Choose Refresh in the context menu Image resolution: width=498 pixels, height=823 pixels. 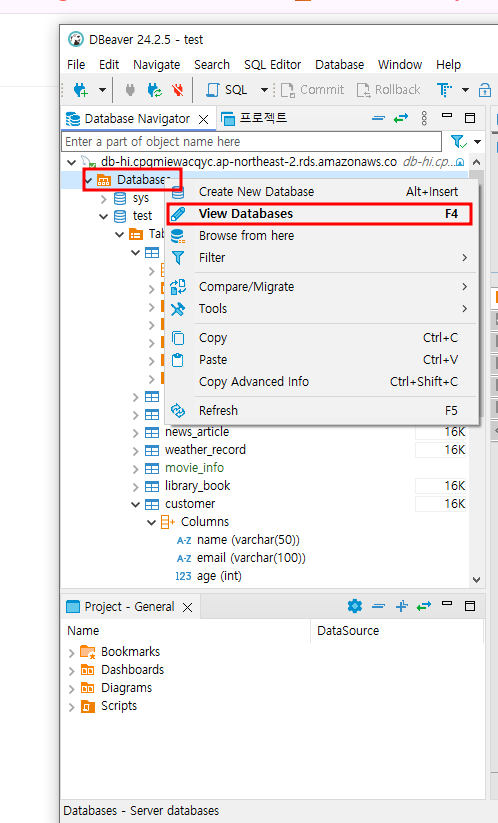322,410
